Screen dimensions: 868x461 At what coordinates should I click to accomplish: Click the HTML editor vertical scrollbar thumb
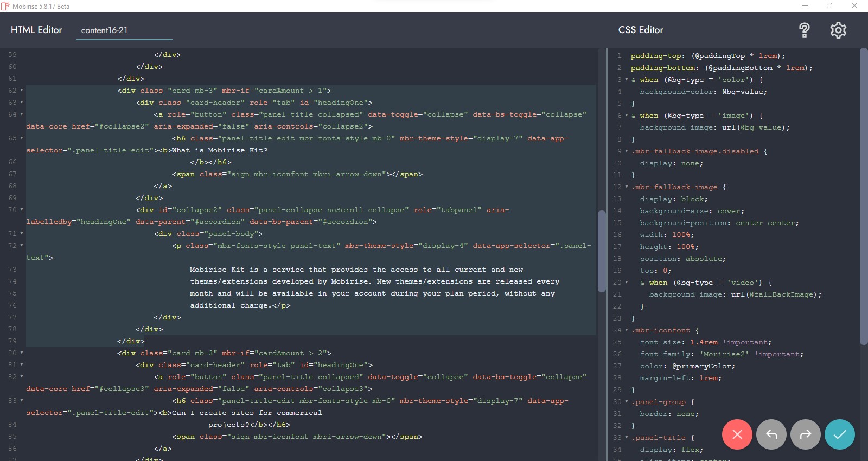602,251
